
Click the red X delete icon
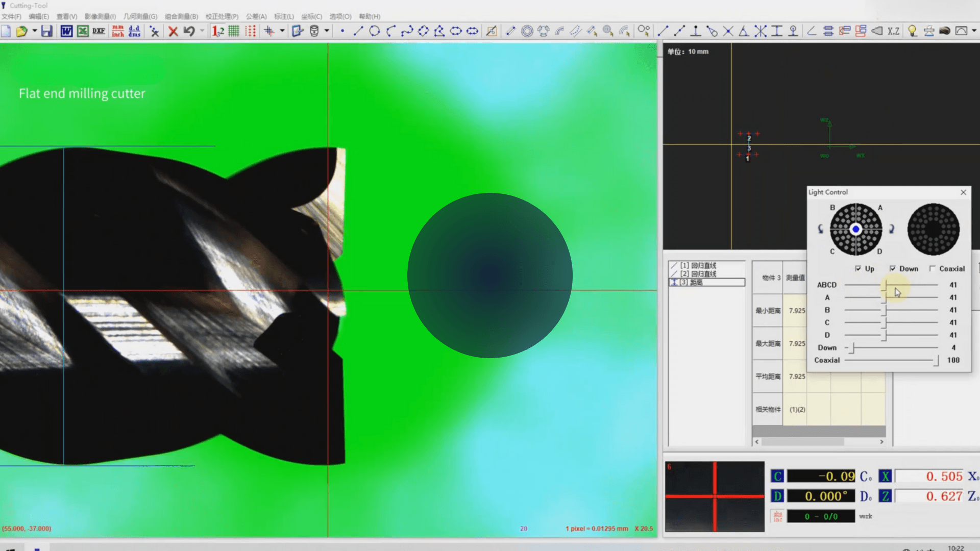point(173,31)
